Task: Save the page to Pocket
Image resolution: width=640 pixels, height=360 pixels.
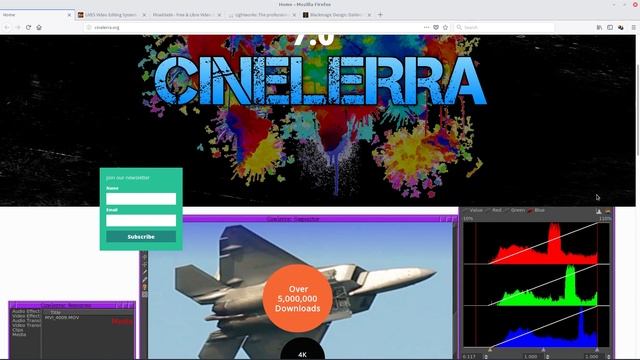Action: point(436,27)
